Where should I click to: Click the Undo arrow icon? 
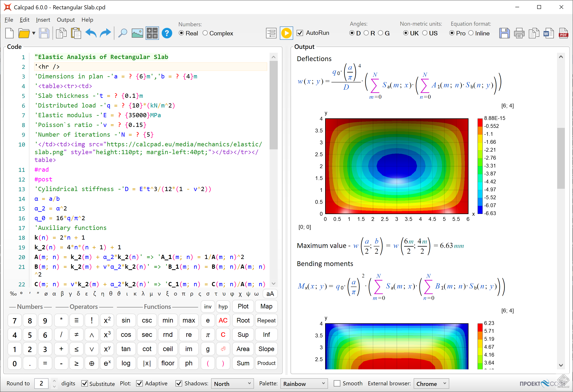(91, 33)
